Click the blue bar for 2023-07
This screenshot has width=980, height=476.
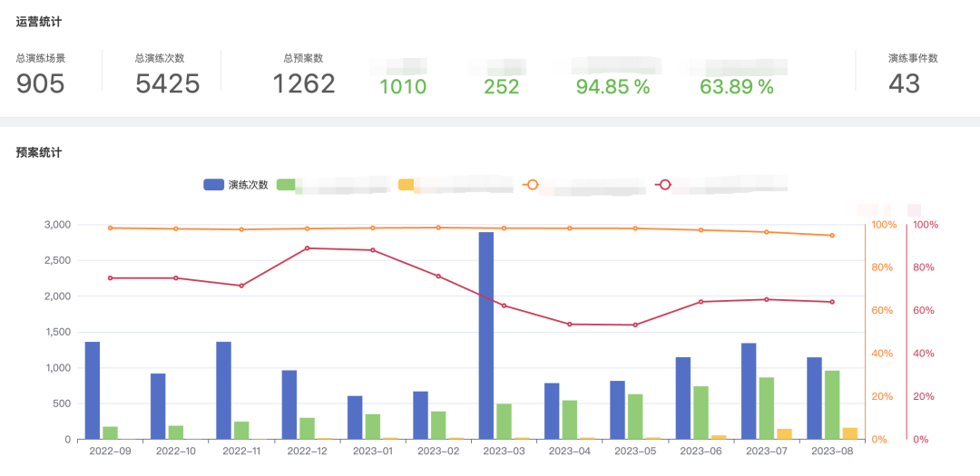tap(749, 391)
